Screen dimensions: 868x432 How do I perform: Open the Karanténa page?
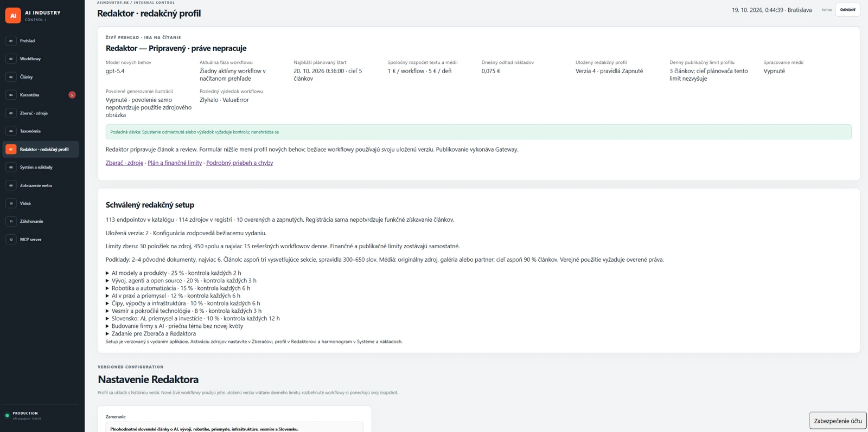click(41, 95)
